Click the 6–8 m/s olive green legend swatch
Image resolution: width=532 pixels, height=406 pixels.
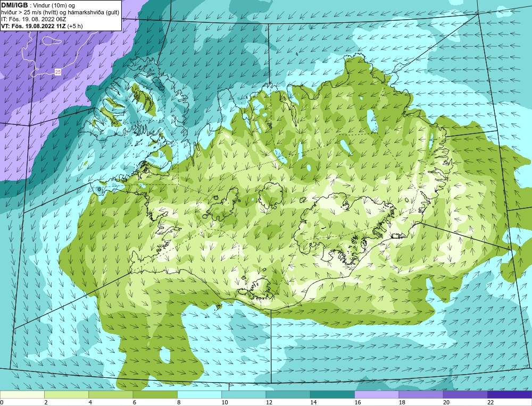coord(155,395)
